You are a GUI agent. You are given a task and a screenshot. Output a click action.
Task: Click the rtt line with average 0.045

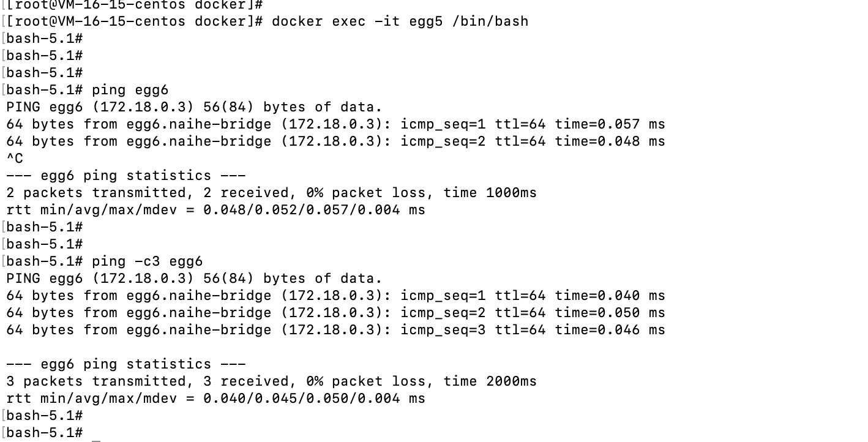point(215,399)
